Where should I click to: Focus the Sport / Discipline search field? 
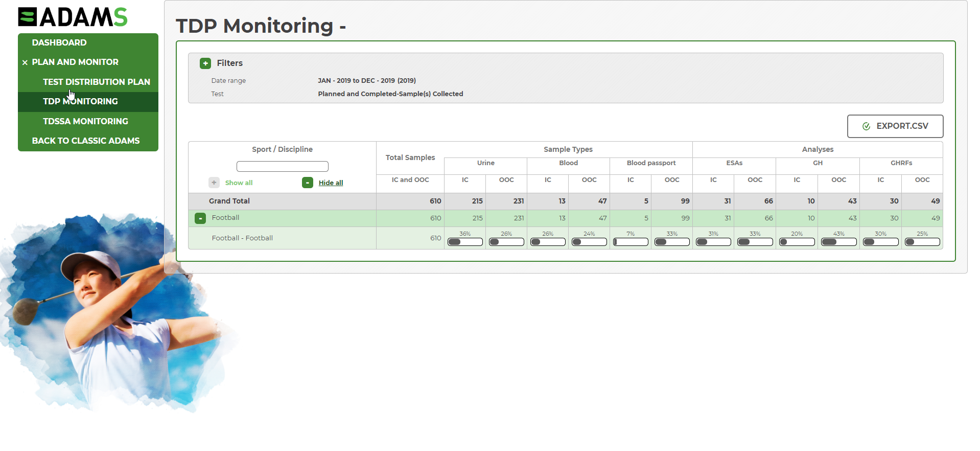pyautogui.click(x=283, y=166)
